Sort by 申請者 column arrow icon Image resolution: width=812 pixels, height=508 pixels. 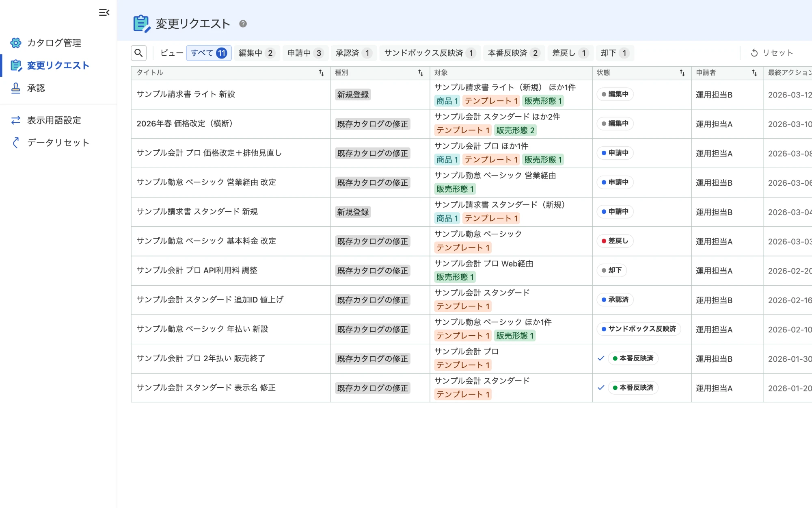pyautogui.click(x=754, y=73)
